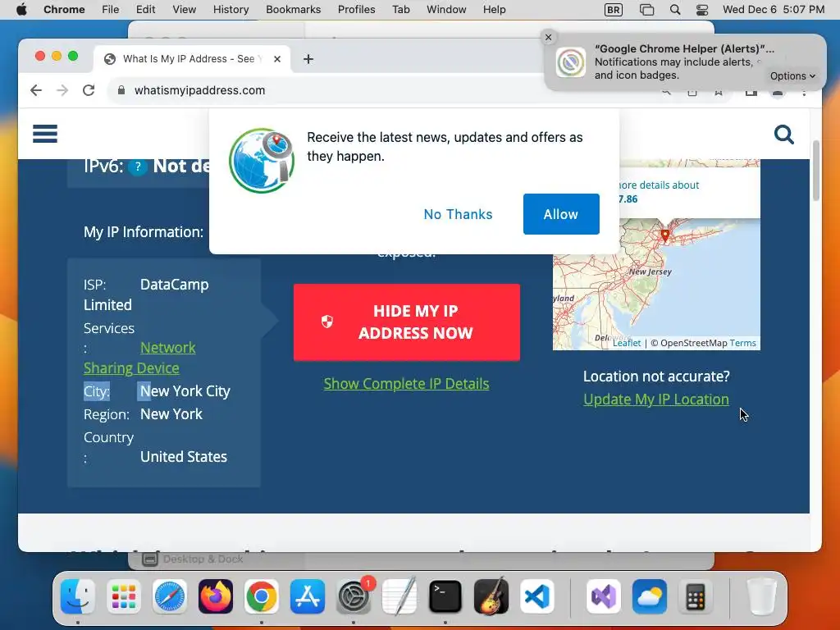The width and height of the screenshot is (840, 630).
Task: Open System Settings from the Dock
Action: [354, 596]
